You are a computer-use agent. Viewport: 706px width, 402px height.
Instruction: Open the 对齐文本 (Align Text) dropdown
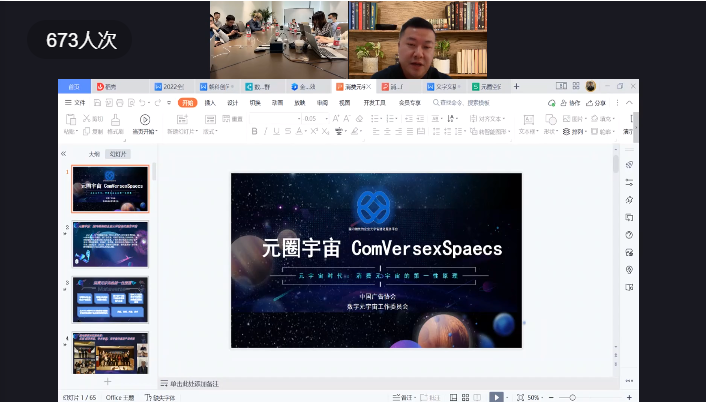pos(488,119)
